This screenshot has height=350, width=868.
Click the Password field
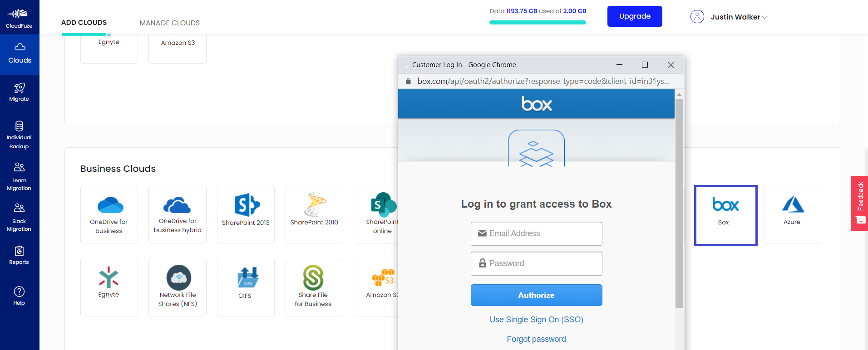(536, 263)
